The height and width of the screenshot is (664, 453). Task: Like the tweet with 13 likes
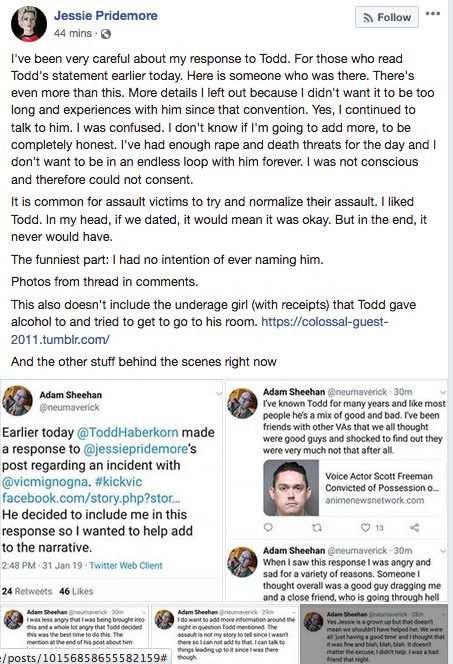pyautogui.click(x=365, y=528)
